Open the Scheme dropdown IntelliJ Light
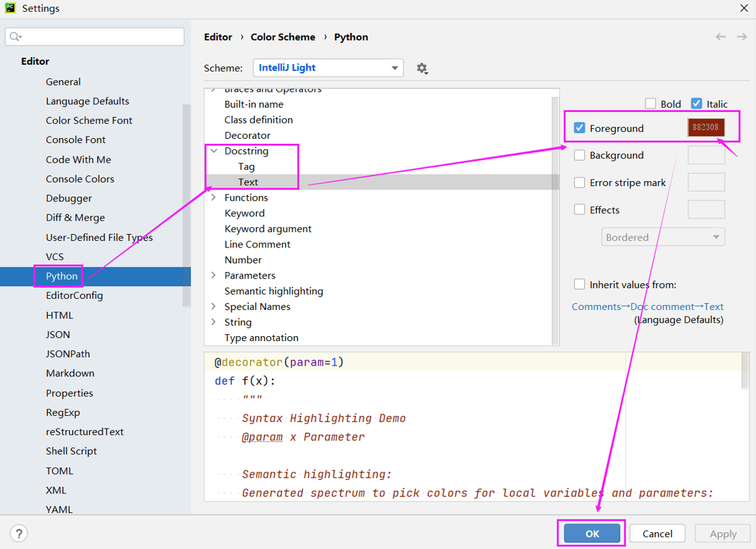The image size is (756, 549). click(328, 68)
